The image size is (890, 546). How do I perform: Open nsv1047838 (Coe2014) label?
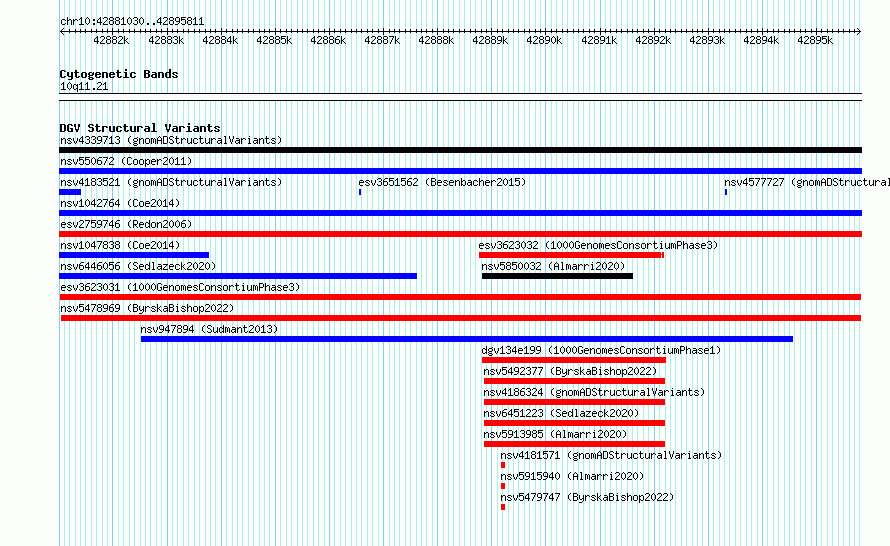point(120,245)
